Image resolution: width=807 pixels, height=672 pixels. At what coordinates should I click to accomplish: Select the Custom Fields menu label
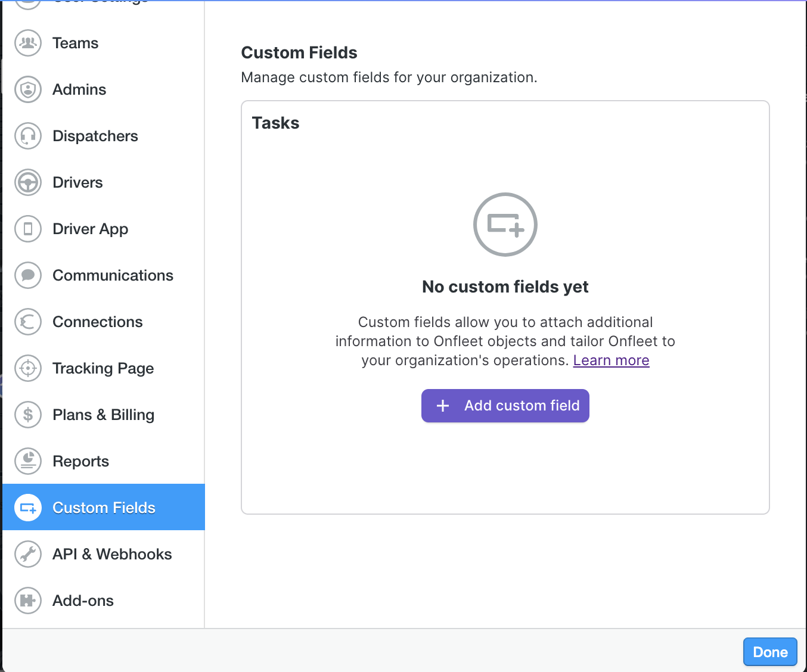104,508
